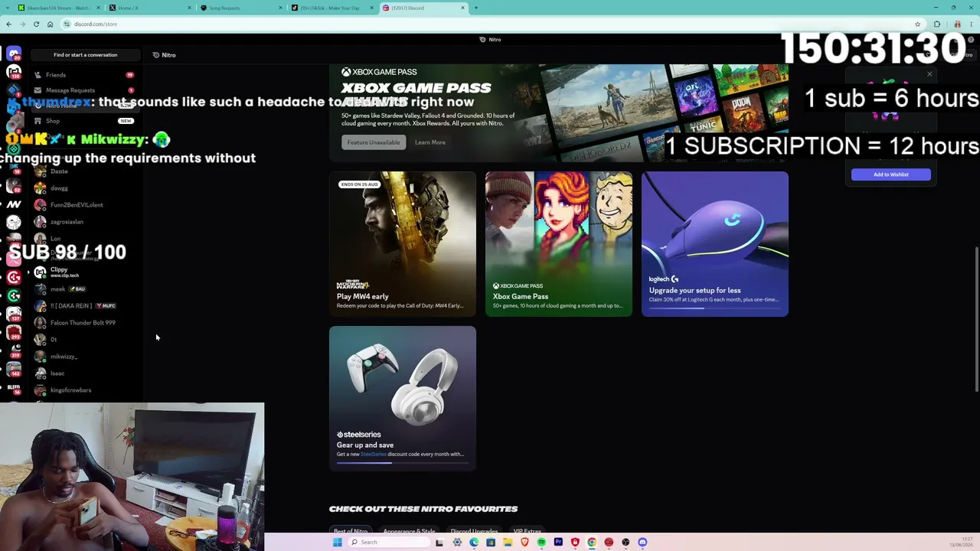Open DM with mikwizzy_
This screenshot has width=980, height=551.
click(x=84, y=357)
